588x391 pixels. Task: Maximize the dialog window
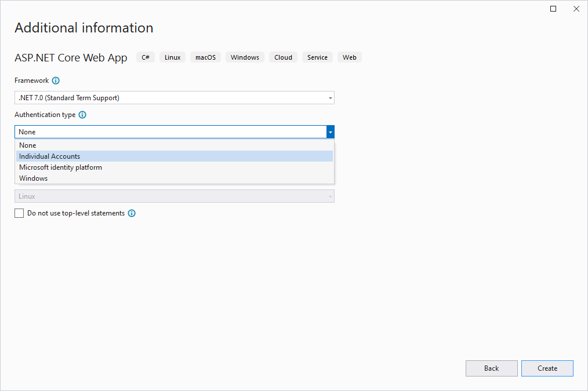tap(553, 9)
